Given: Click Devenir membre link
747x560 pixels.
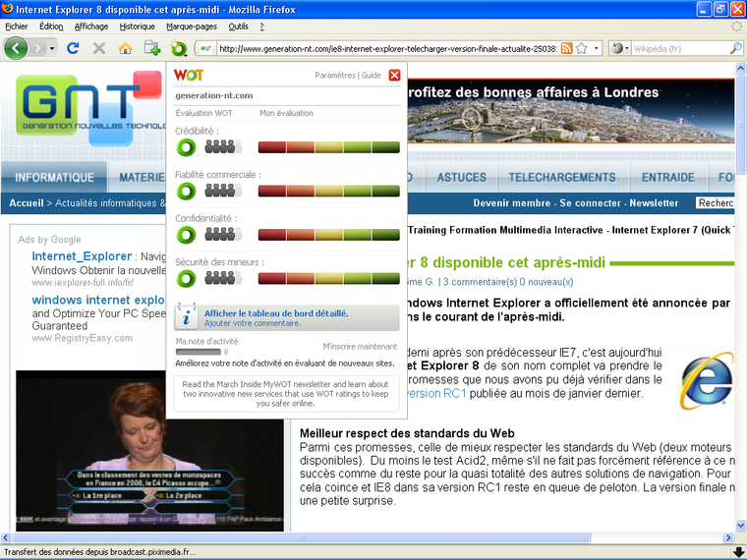Looking at the screenshot, I should point(512,202).
